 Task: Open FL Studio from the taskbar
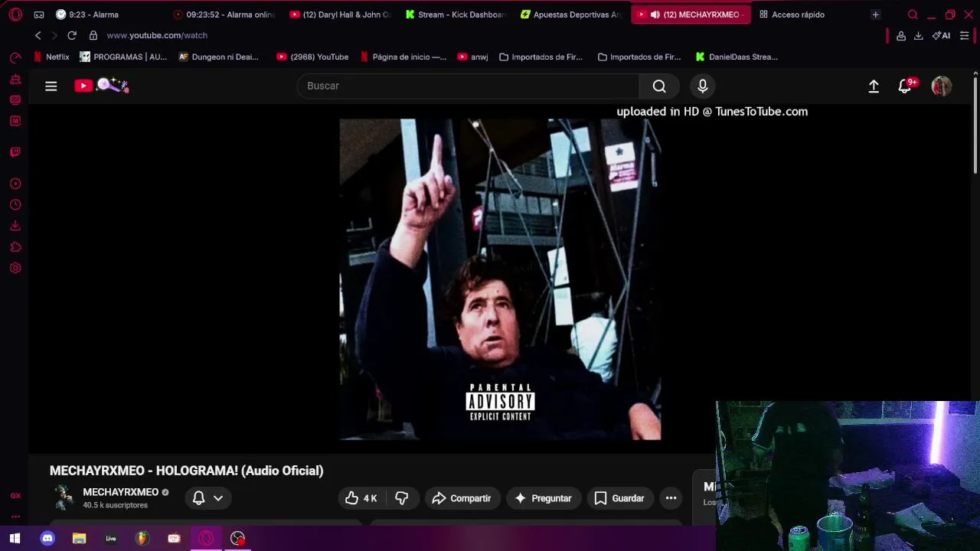[142, 539]
